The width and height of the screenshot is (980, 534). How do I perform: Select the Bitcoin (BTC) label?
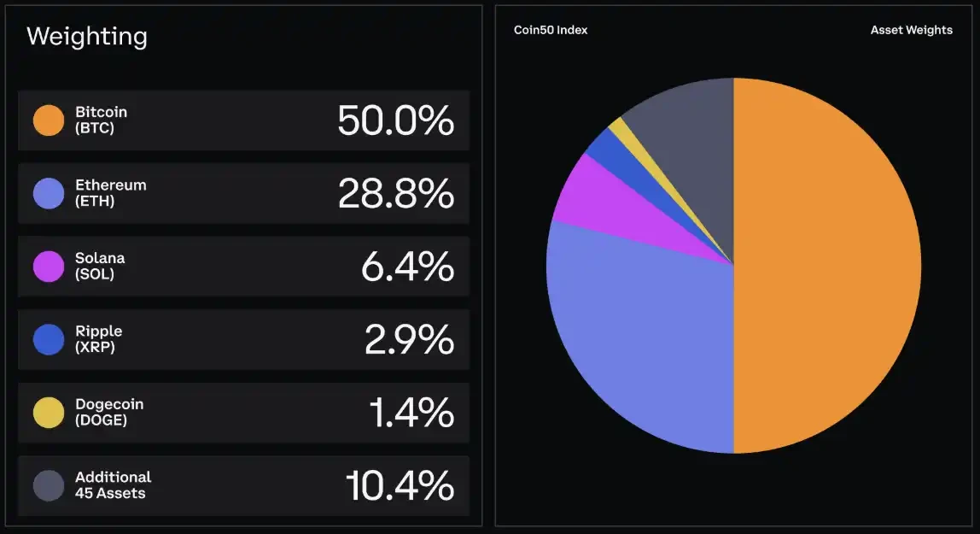coord(101,120)
